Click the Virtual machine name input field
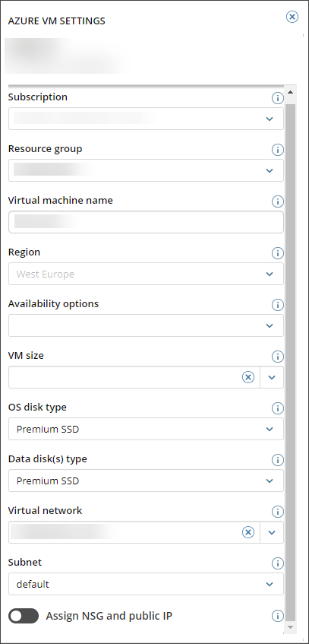The image size is (309, 644). [146, 222]
